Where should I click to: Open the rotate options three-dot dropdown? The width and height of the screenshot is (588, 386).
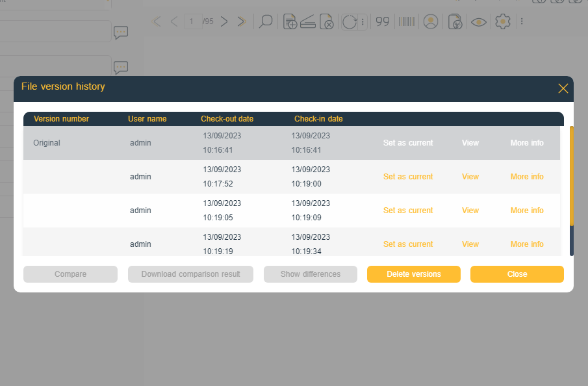click(363, 21)
